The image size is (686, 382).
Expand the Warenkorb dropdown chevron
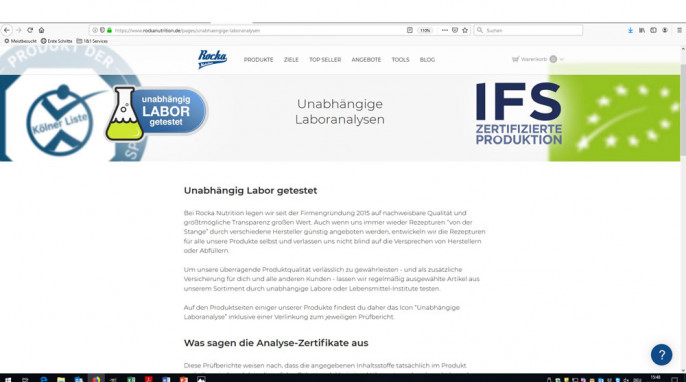point(562,60)
